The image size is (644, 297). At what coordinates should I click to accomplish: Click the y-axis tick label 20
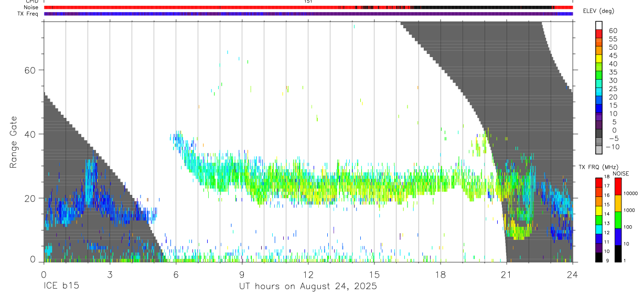point(31,198)
